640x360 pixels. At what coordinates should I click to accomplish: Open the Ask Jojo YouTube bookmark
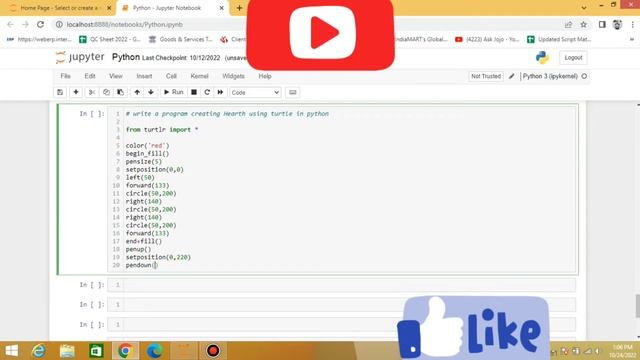coord(487,39)
